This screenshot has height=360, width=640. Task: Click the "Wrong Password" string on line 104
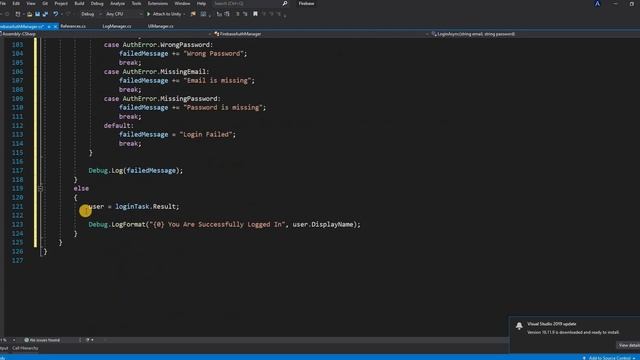[213, 53]
